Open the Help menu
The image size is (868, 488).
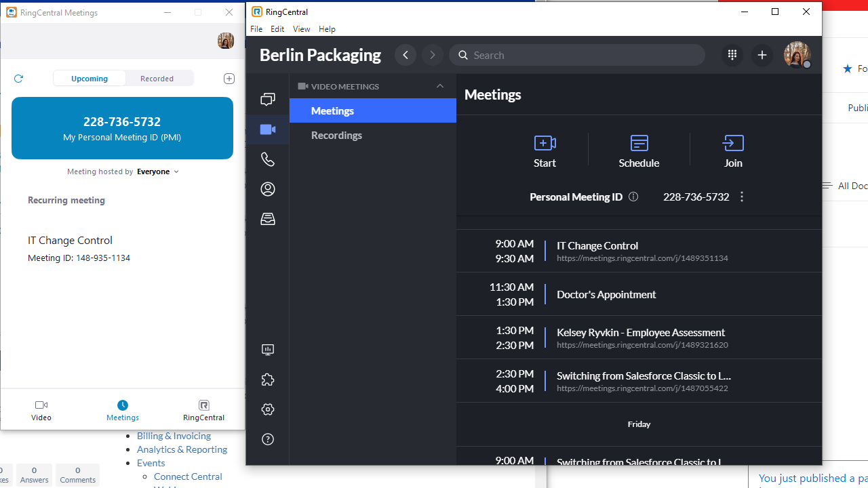(327, 29)
